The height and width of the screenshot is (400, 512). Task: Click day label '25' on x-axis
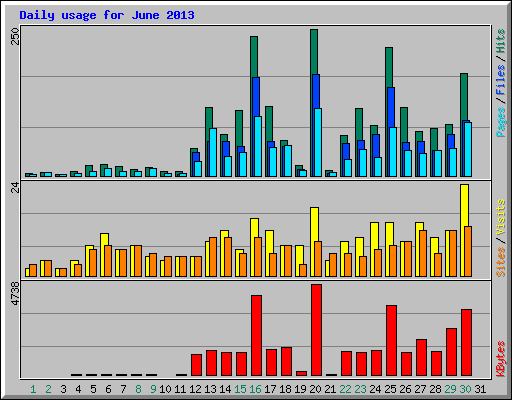click(x=390, y=389)
